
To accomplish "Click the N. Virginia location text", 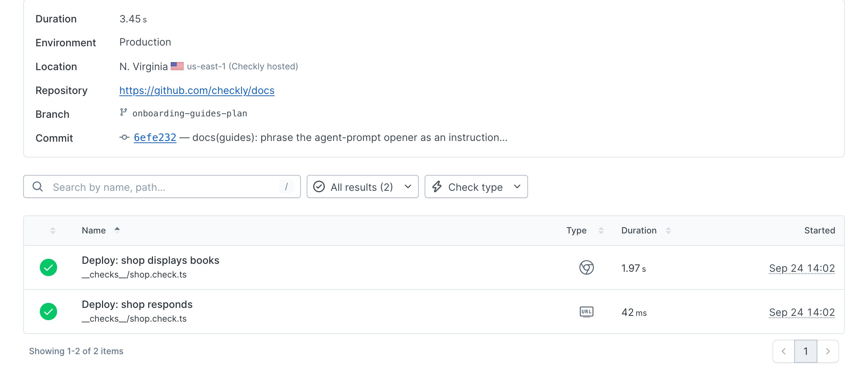I will click(144, 66).
